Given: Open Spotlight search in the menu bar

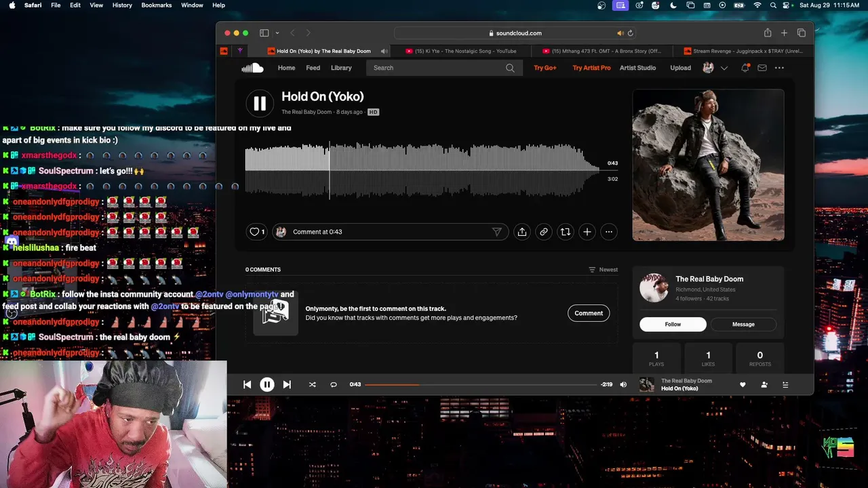Looking at the screenshot, I should [x=774, y=5].
